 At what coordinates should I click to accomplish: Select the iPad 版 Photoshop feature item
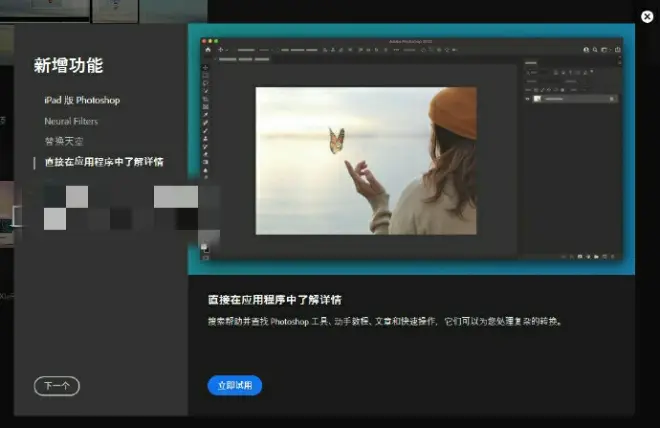(x=82, y=100)
